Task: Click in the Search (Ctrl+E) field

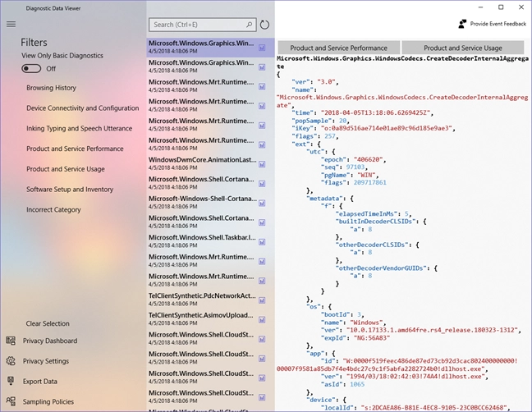Action: coord(202,25)
